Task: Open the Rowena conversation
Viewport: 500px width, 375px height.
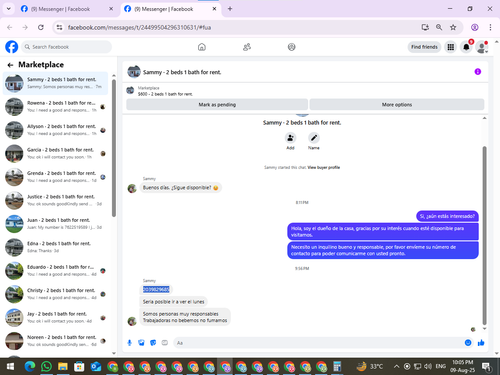Action: [x=56, y=107]
